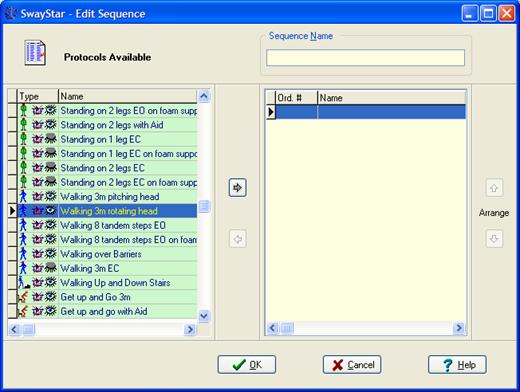Click protocols list scroll-up arrow

[204, 96]
